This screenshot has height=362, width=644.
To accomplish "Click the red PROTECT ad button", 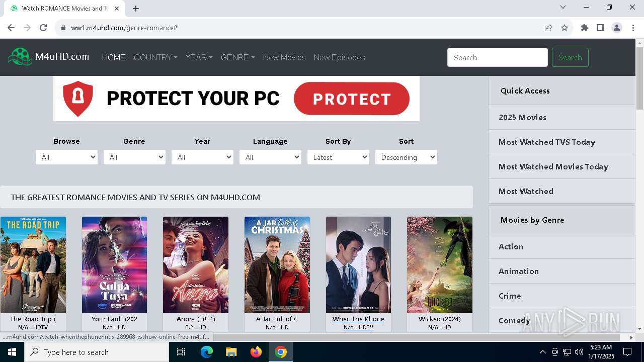I will point(351,99).
